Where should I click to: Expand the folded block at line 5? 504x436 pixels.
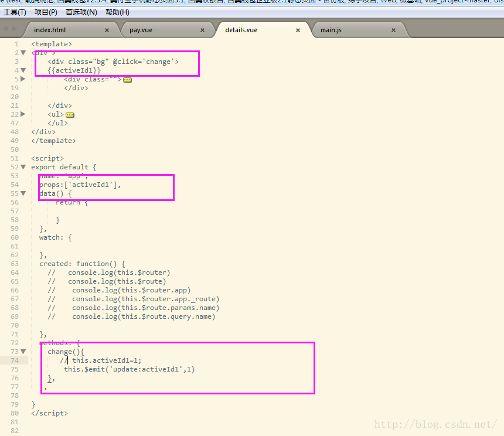tap(23, 79)
